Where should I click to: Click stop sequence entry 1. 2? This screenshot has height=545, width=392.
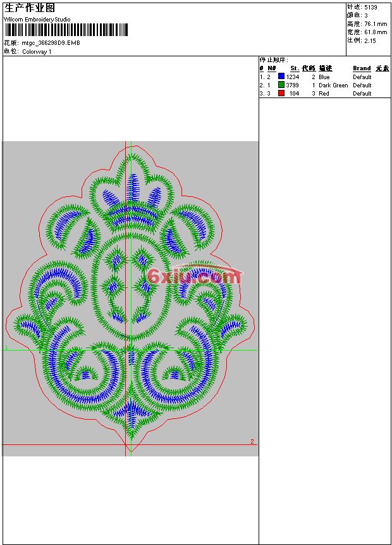[265, 77]
